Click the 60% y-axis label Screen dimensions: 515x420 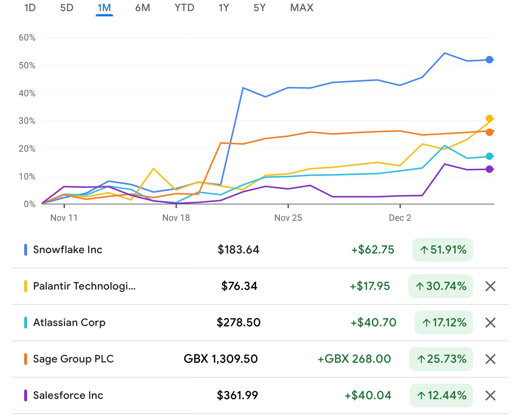(x=27, y=38)
